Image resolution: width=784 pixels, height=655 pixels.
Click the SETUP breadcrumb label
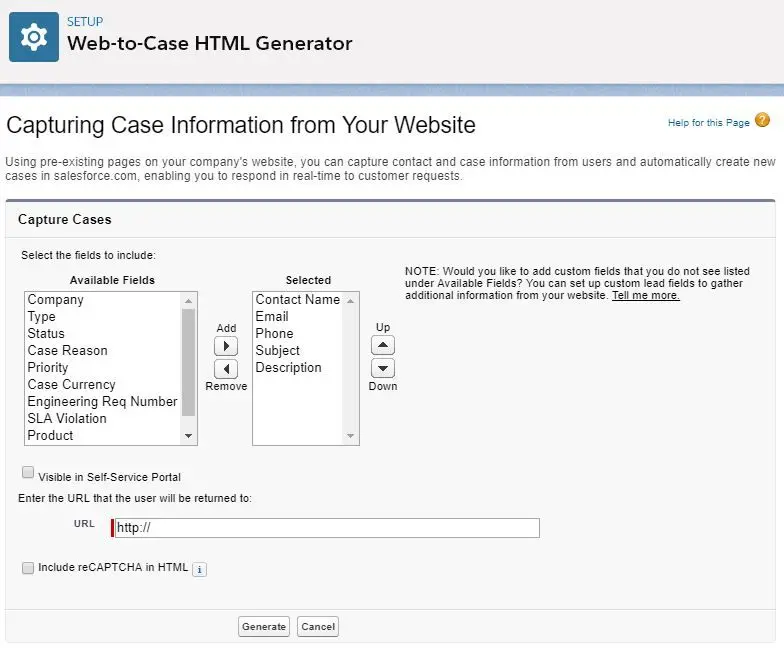pyautogui.click(x=85, y=22)
